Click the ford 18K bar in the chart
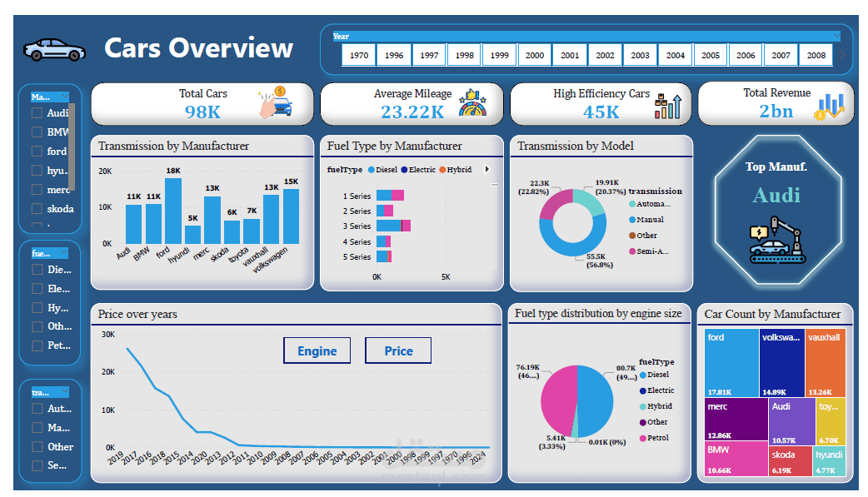Screen dimensions: 868x497 click(173, 211)
